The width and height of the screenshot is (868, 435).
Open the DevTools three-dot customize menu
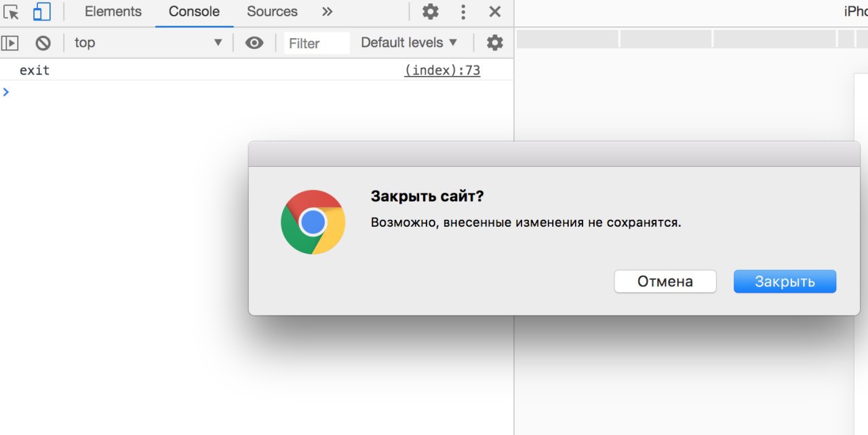click(x=463, y=12)
